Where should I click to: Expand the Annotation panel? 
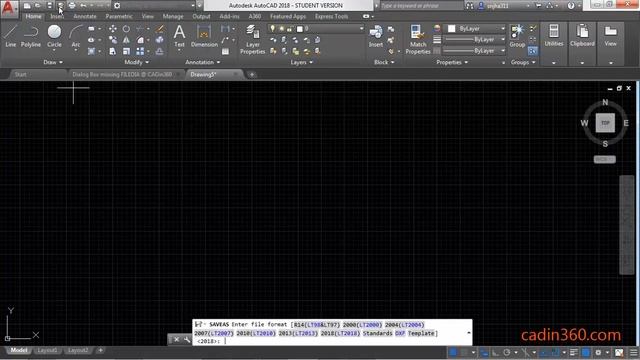(x=202, y=62)
